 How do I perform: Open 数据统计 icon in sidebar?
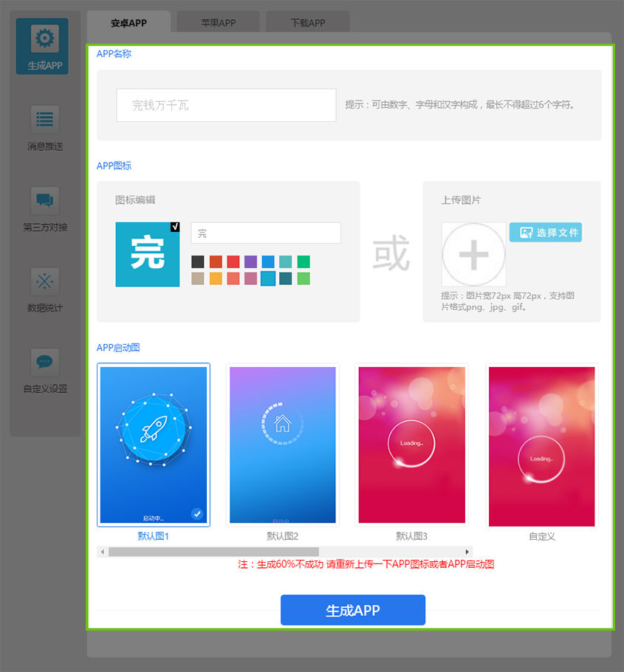tap(44, 281)
